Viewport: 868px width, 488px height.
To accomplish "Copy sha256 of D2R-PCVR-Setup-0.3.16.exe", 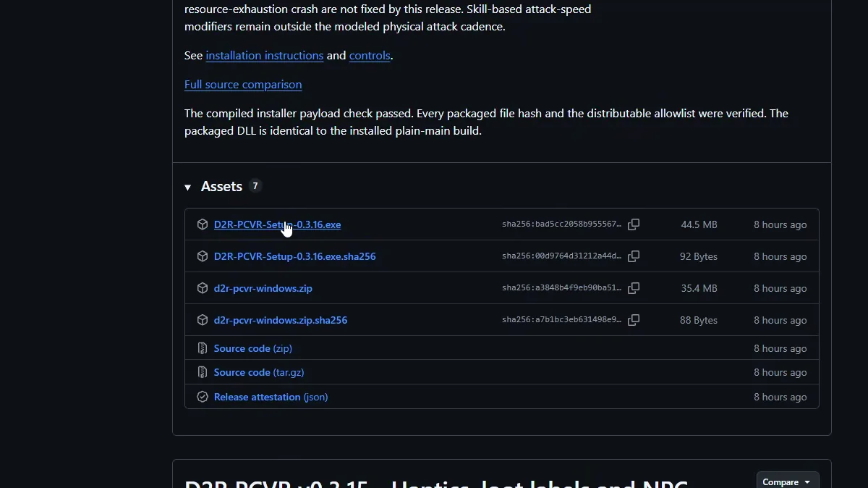I will [x=634, y=224].
